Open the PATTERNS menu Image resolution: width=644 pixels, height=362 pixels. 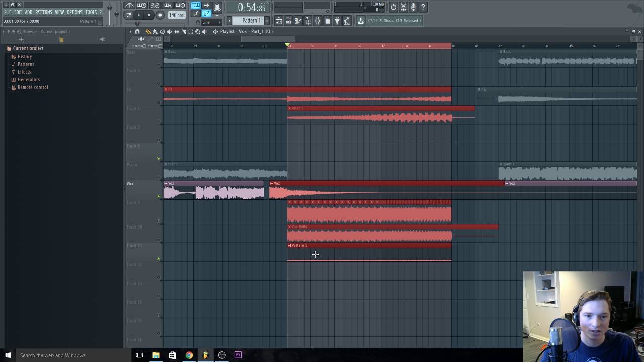tap(44, 12)
